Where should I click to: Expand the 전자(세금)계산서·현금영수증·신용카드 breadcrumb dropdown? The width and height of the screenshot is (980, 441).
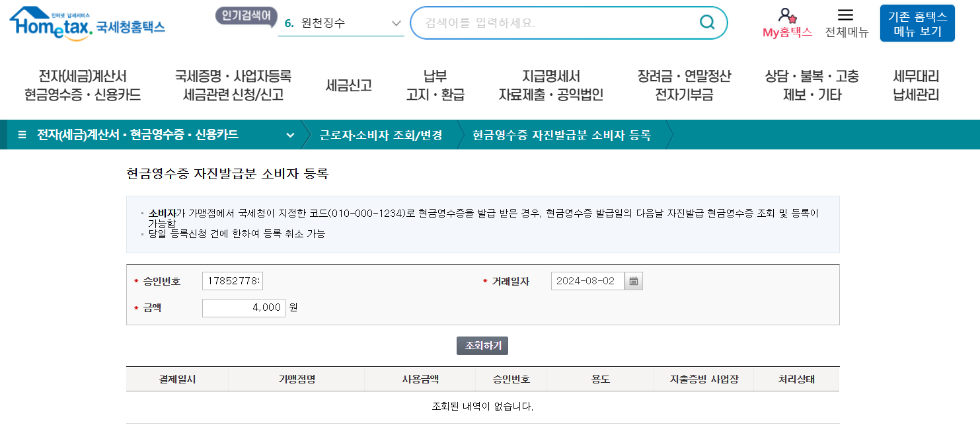pyautogui.click(x=290, y=134)
